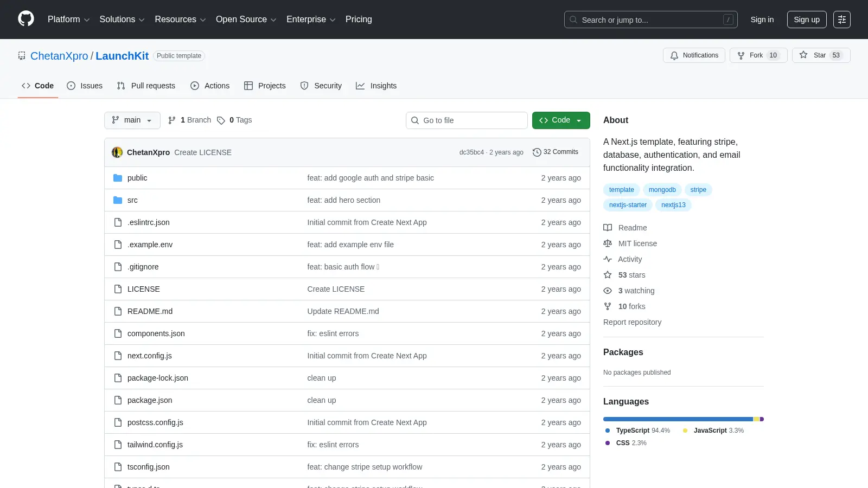Click the star icon to star repository
The image size is (868, 488).
(x=803, y=55)
